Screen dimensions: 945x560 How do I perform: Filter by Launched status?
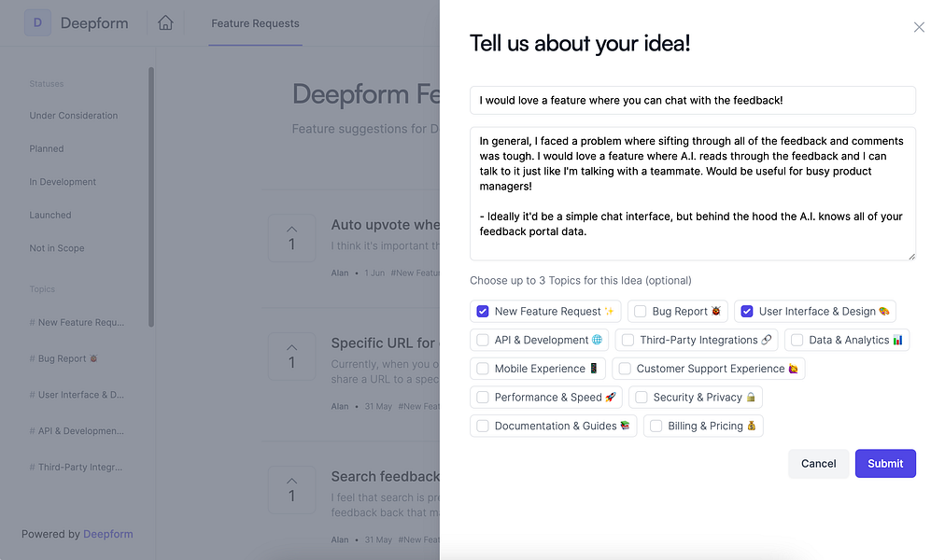click(x=50, y=215)
